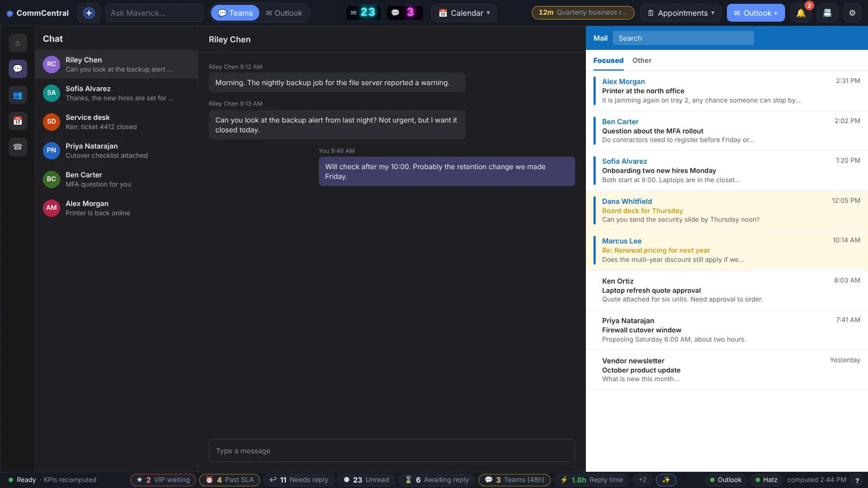Filter by 23 Unread chip

[x=366, y=480]
